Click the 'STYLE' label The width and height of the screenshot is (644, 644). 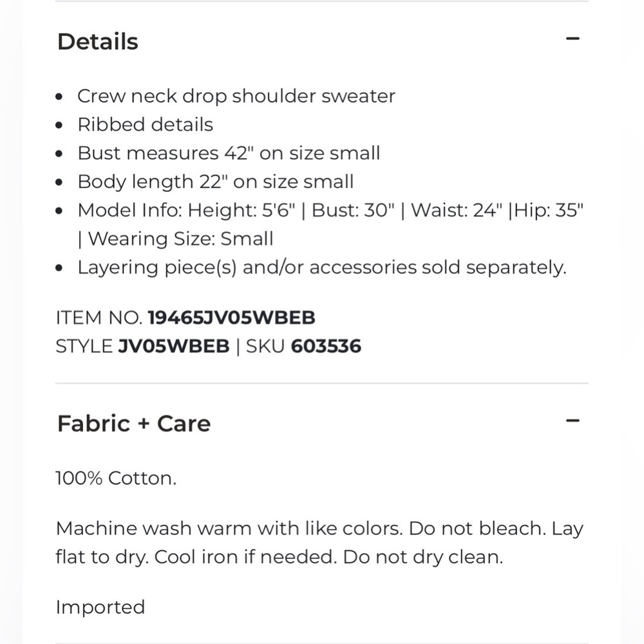pyautogui.click(x=84, y=346)
